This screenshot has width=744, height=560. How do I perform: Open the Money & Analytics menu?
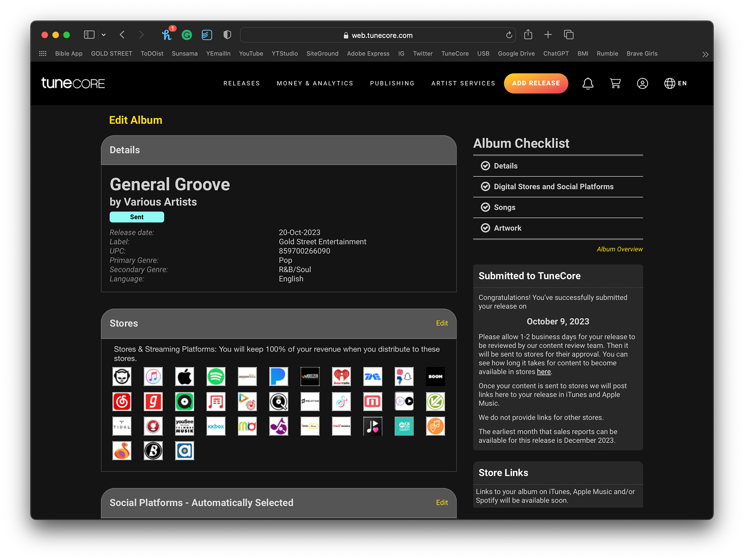click(315, 83)
